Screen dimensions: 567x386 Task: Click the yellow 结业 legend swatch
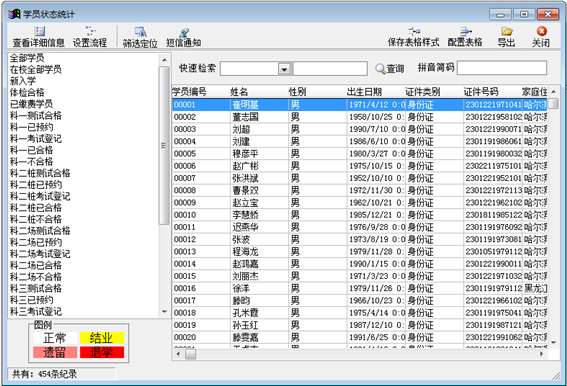pos(102,338)
